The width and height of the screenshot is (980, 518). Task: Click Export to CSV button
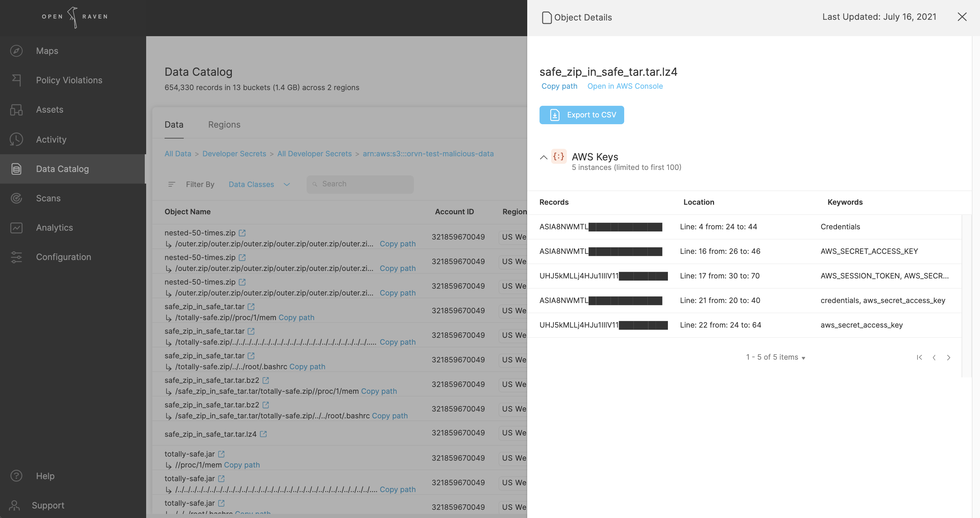point(582,115)
